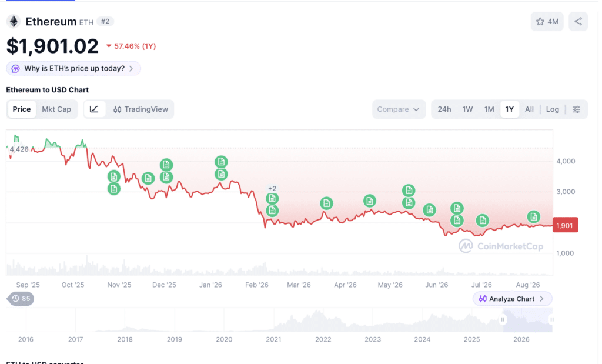Click the red 1,901 current price tag
The image size is (602, 364).
click(x=565, y=225)
